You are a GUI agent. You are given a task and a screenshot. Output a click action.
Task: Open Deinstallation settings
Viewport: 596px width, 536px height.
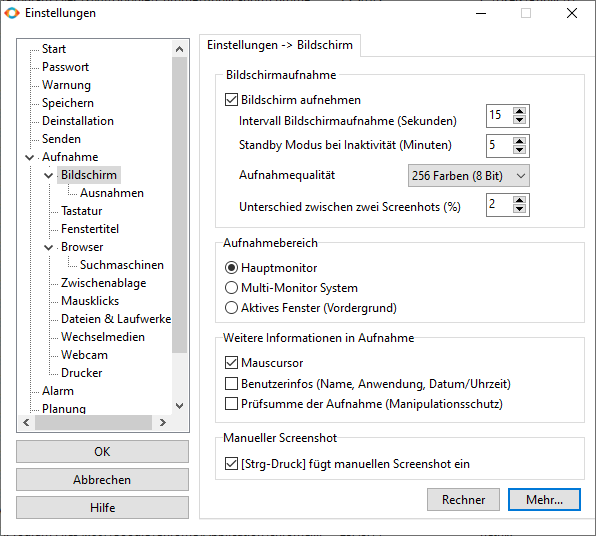(x=78, y=121)
